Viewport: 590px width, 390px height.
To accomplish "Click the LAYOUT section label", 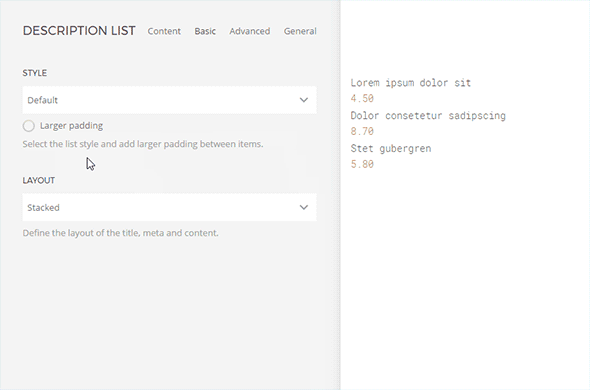I will (x=39, y=180).
